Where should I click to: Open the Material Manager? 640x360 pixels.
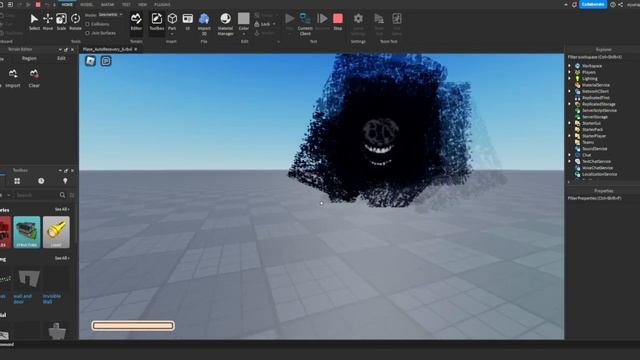[225, 24]
